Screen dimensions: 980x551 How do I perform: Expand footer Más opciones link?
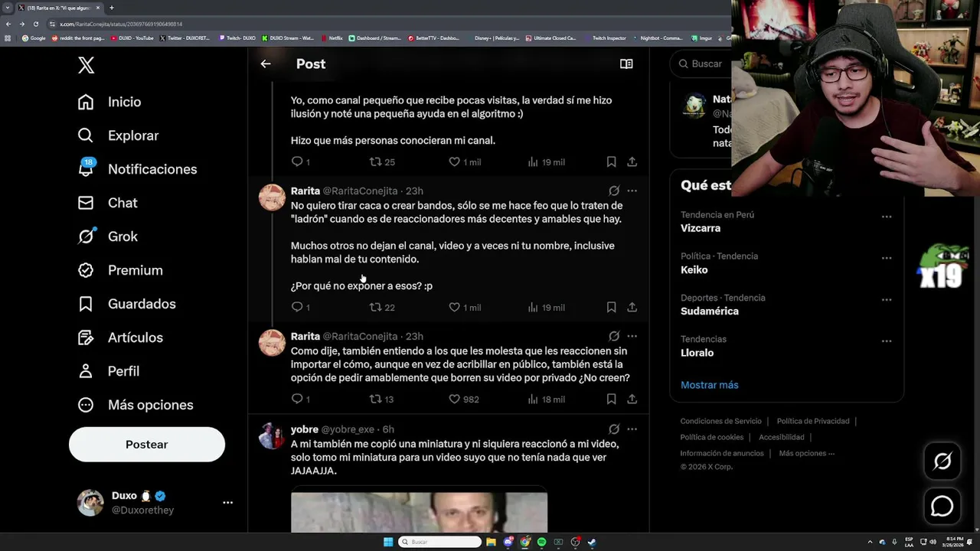tap(807, 453)
